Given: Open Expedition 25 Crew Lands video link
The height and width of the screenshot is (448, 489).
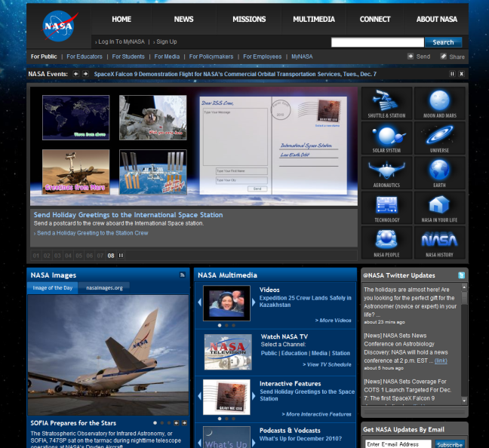Looking at the screenshot, I should click(306, 301).
